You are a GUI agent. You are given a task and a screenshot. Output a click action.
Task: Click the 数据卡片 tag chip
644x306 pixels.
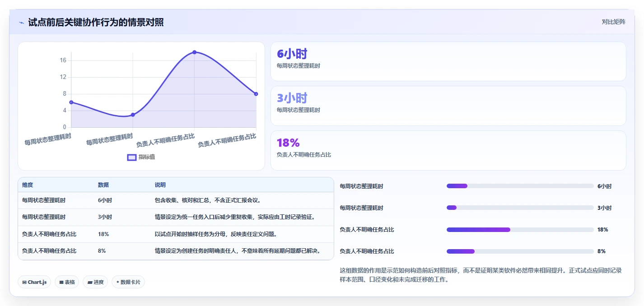coord(128,282)
